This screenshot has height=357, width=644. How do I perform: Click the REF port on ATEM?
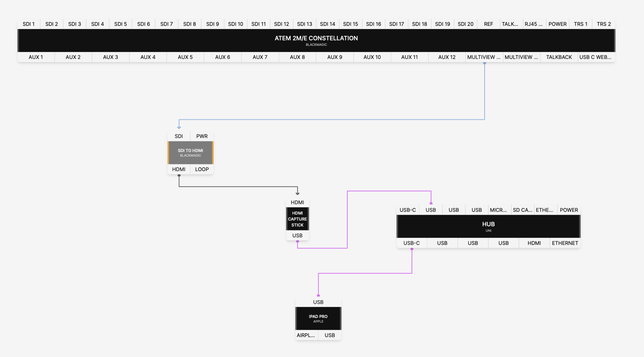pos(488,24)
